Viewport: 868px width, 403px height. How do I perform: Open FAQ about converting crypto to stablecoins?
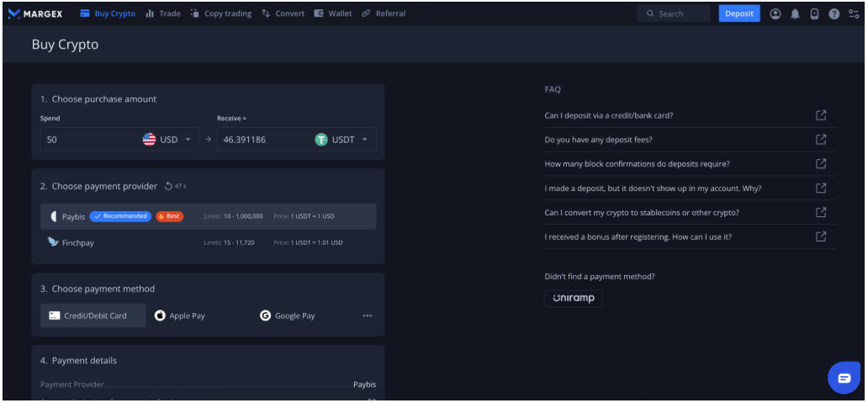tap(642, 213)
